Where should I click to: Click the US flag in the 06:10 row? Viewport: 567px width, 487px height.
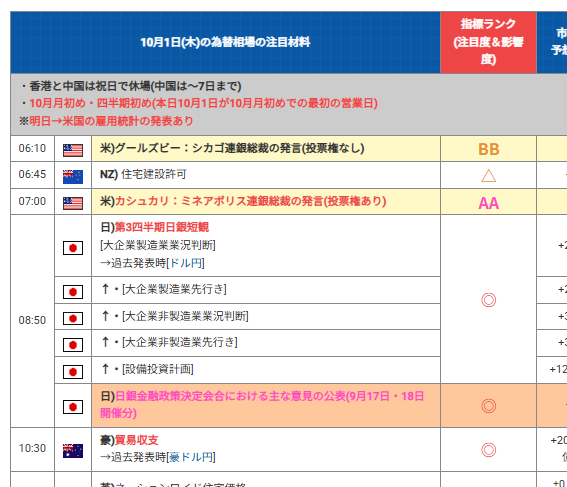(73, 150)
